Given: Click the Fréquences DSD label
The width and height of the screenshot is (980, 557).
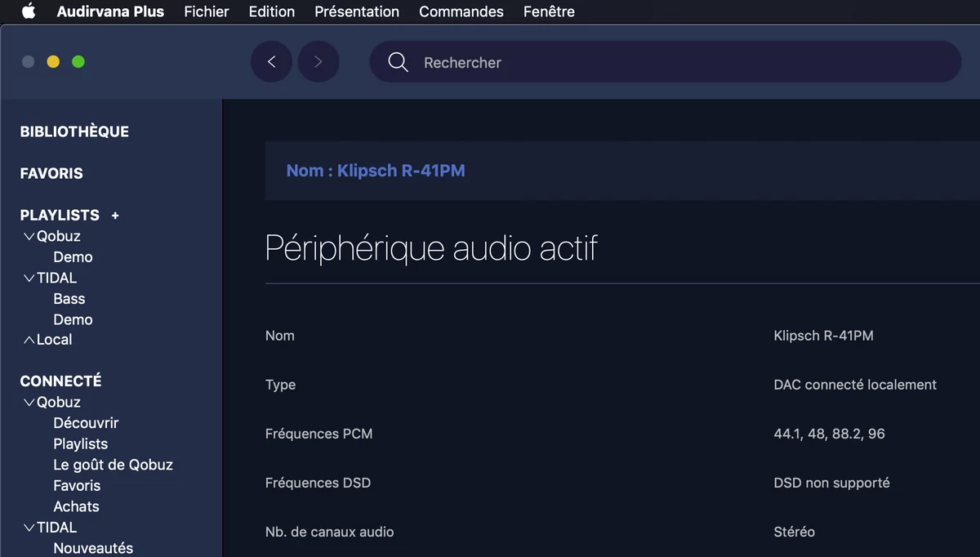Looking at the screenshot, I should click(318, 483).
